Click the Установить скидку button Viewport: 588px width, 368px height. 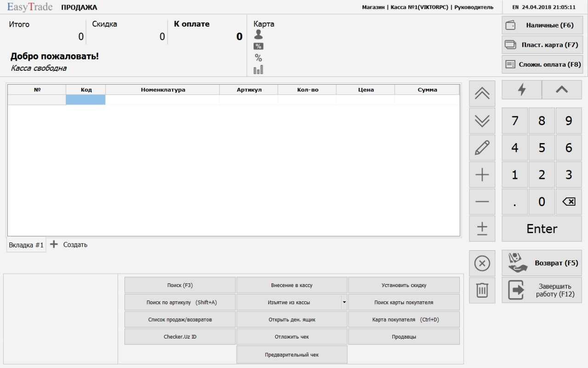click(x=404, y=285)
